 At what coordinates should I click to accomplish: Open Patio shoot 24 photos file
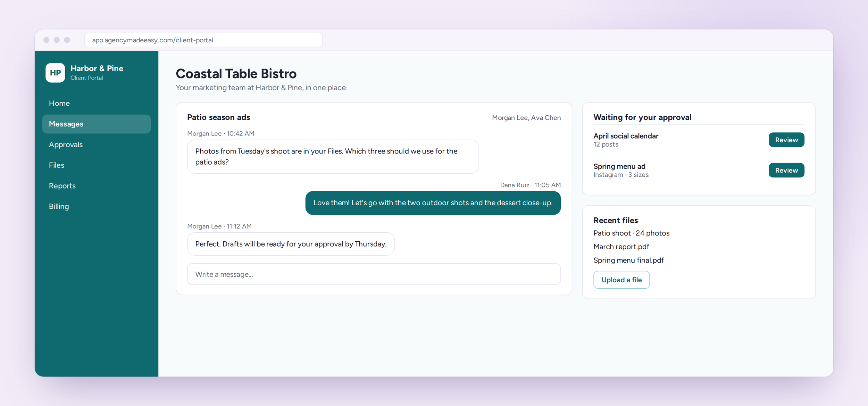[631, 233]
